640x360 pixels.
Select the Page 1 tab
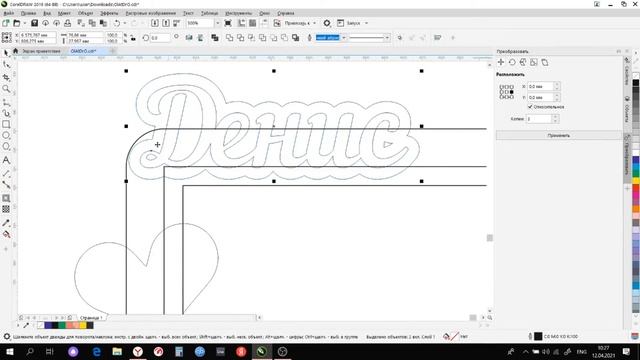click(x=91, y=317)
